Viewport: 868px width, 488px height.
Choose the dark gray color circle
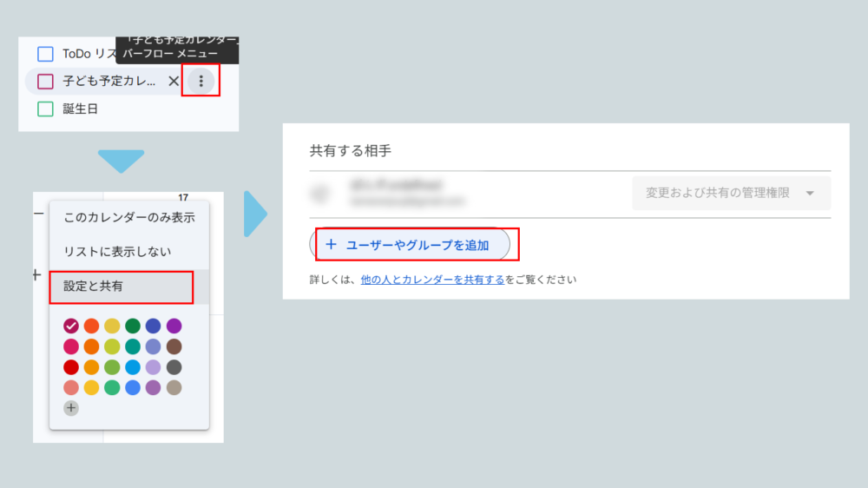[174, 367]
